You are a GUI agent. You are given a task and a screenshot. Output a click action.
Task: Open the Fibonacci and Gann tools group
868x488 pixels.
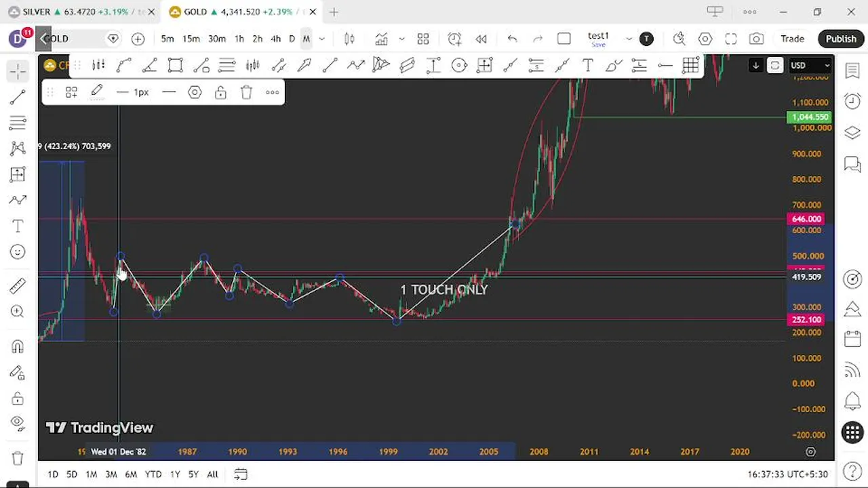18,123
